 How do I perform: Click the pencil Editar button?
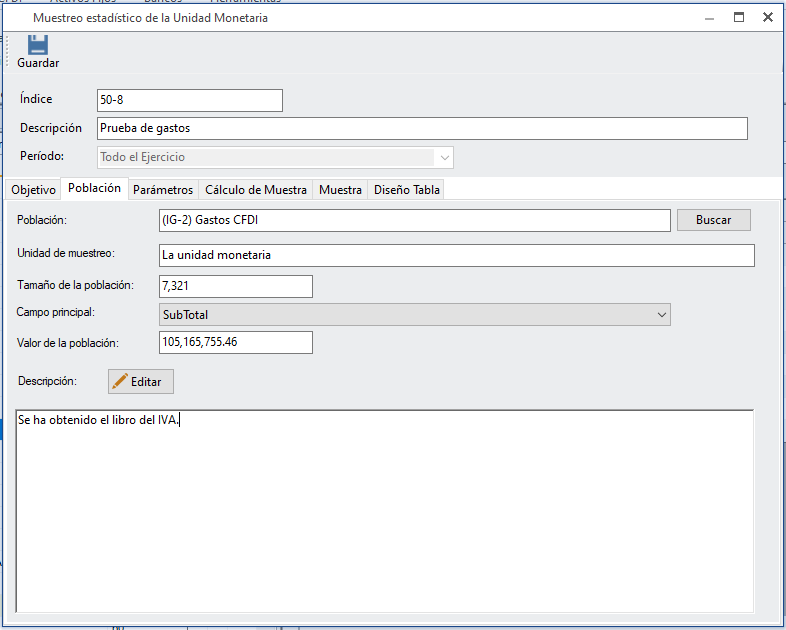pyautogui.click(x=141, y=382)
